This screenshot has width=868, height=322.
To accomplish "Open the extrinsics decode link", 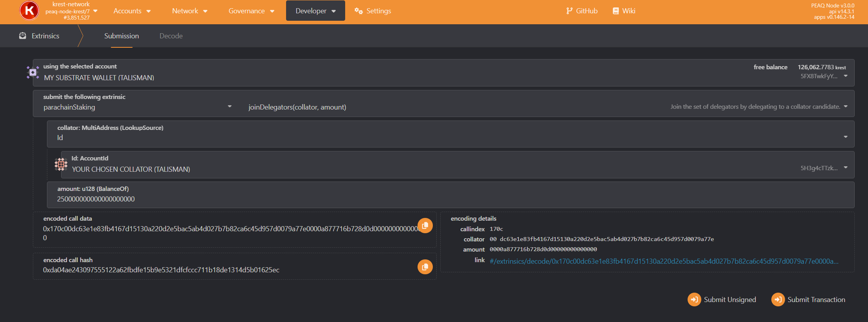I will [664, 261].
